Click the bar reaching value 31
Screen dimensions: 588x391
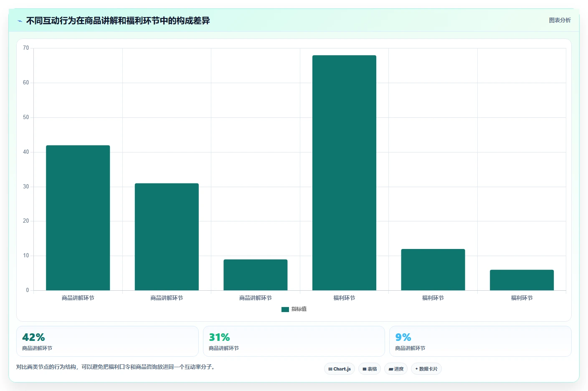(x=167, y=237)
